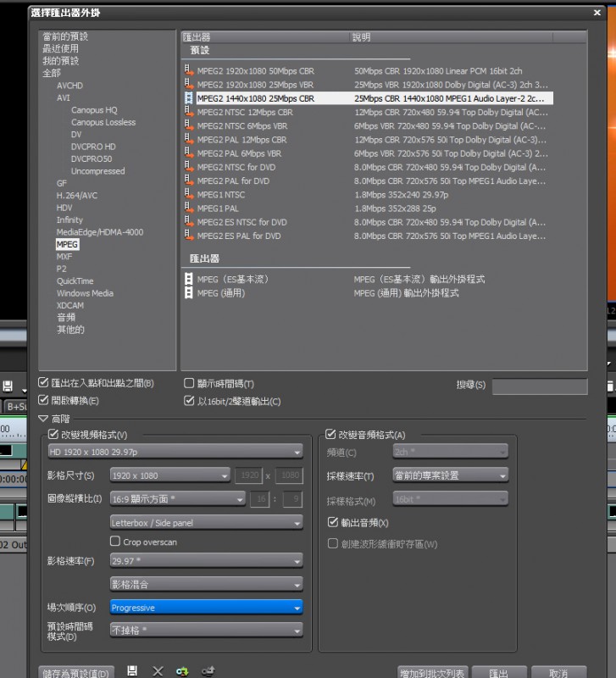Screen dimensions: 616x678
Task: Click the import preset icon at bottom
Action: click(x=182, y=671)
